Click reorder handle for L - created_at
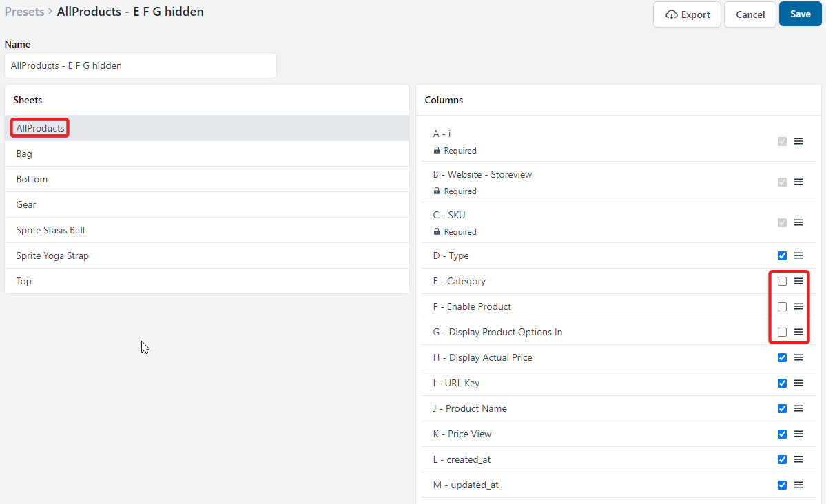Screen dimensions: 826x504 [x=798, y=459]
